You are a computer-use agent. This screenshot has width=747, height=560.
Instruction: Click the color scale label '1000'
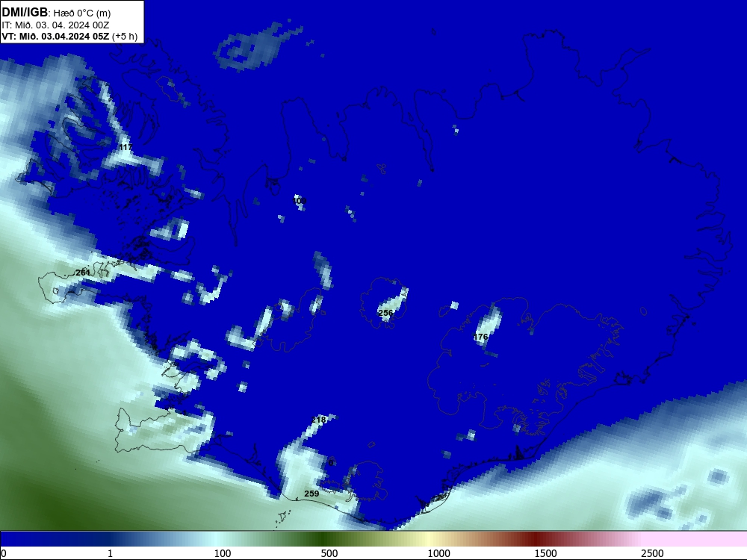(438, 553)
